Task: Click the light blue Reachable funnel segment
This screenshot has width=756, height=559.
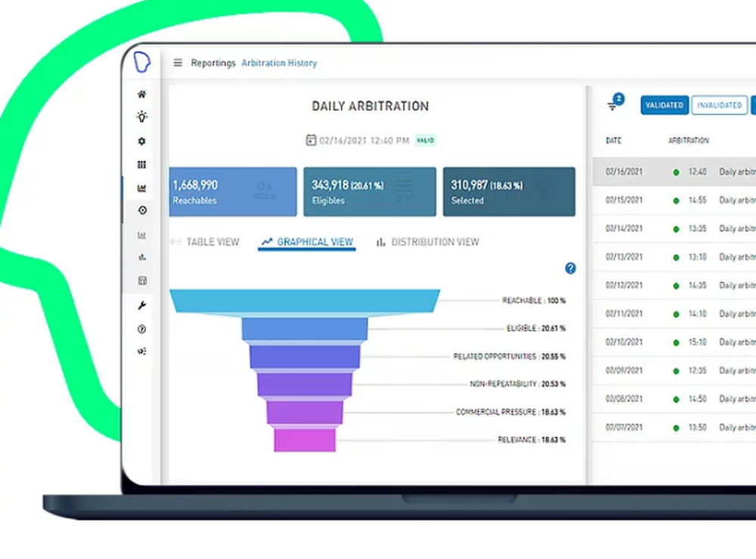Action: (305, 301)
